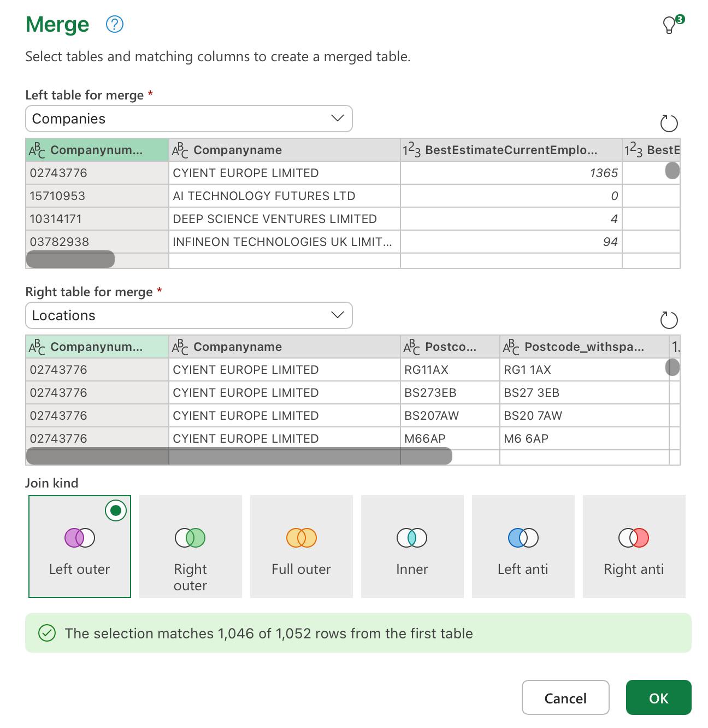Click employee estimate value 94

point(511,242)
